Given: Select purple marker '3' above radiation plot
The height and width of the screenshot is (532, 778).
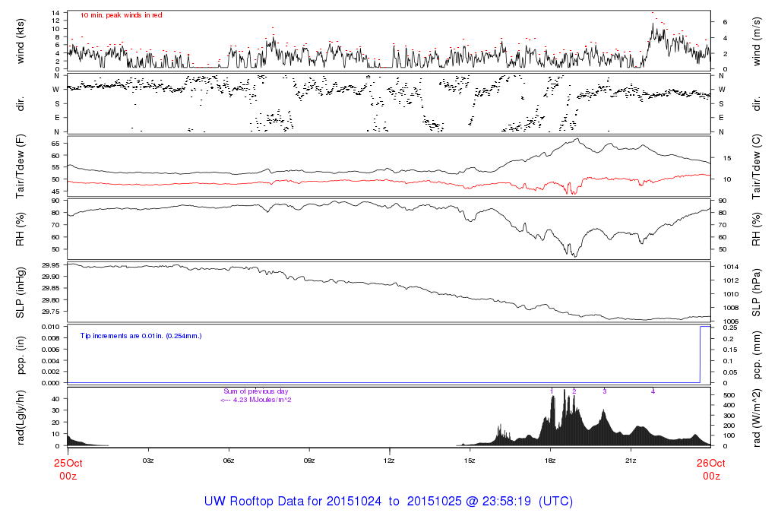Looking at the screenshot, I should [604, 391].
